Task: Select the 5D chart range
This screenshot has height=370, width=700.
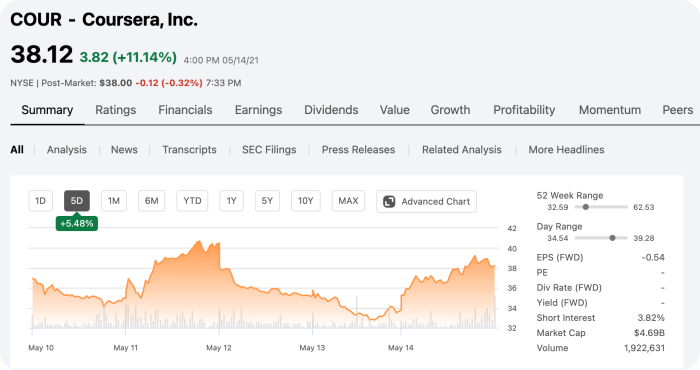Action: pyautogui.click(x=77, y=201)
